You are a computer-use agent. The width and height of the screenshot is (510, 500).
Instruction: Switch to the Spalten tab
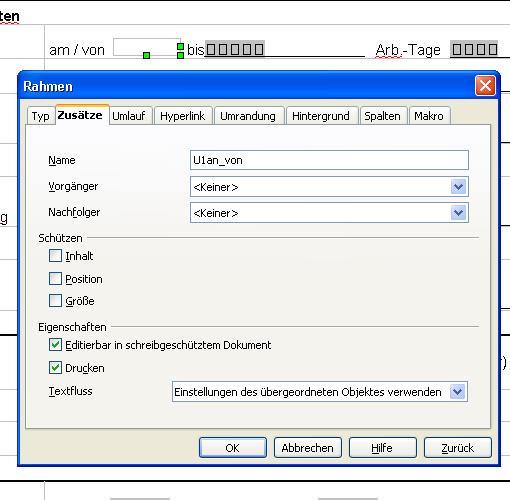pos(382,116)
